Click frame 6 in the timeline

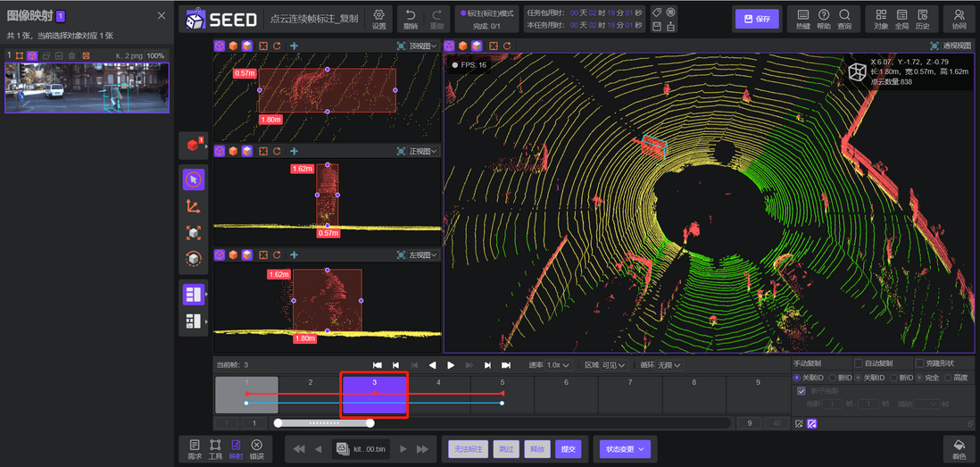pos(566,395)
